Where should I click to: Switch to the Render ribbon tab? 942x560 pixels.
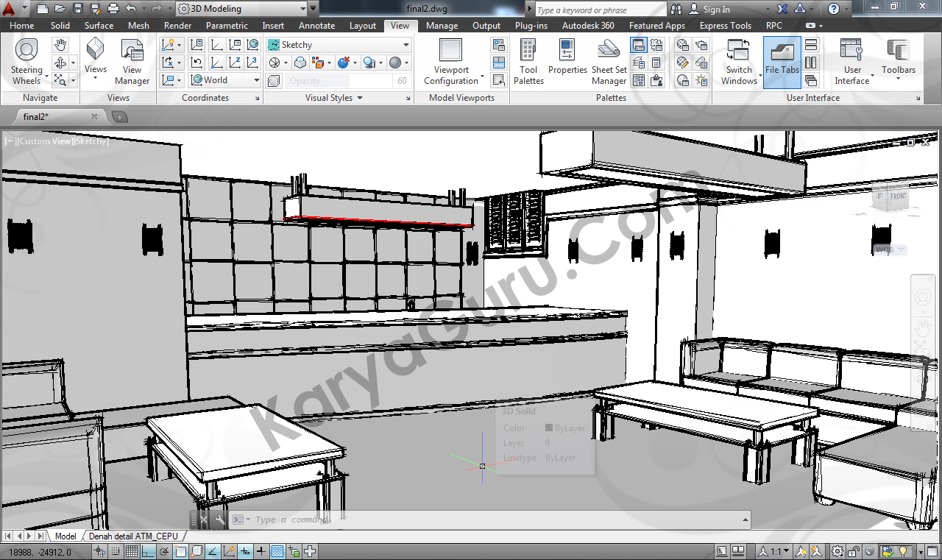pyautogui.click(x=177, y=26)
